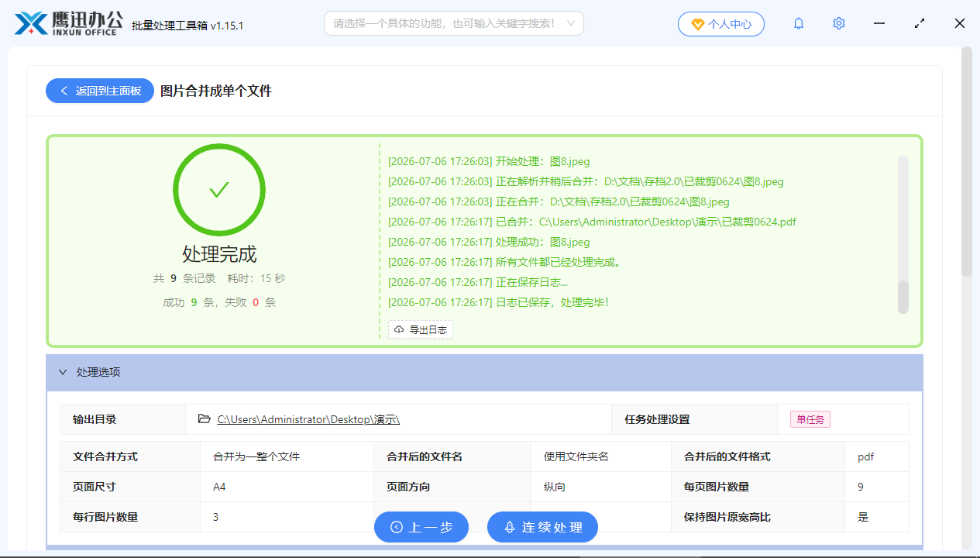This screenshot has height=558, width=980.
Task: Click the 输出目录 label cell
Action: pos(122,419)
